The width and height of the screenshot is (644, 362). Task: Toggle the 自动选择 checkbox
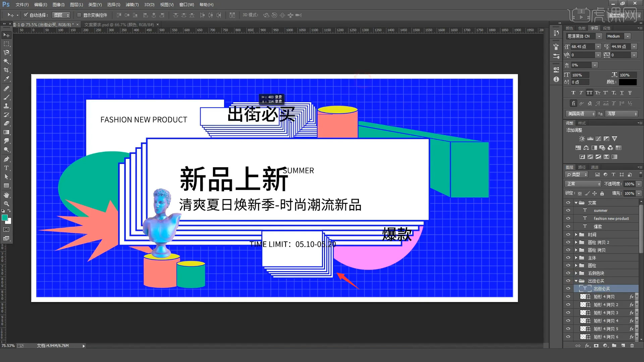[26, 15]
